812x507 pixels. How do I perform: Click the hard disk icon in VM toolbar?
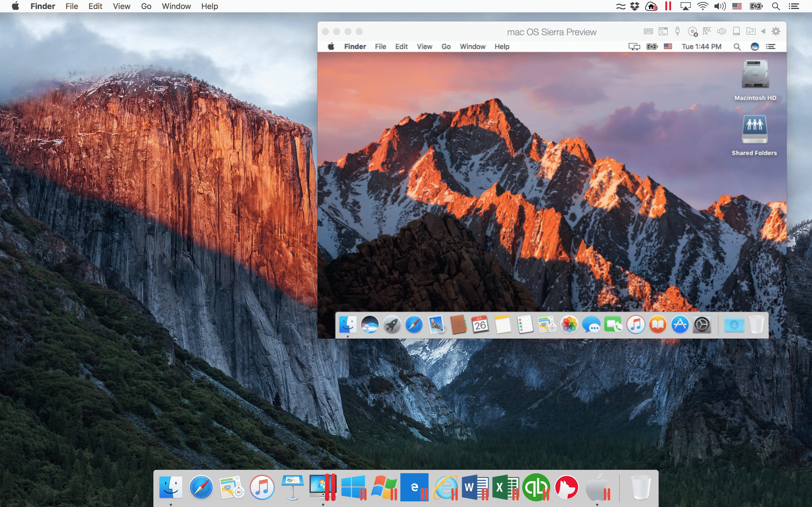pos(736,32)
